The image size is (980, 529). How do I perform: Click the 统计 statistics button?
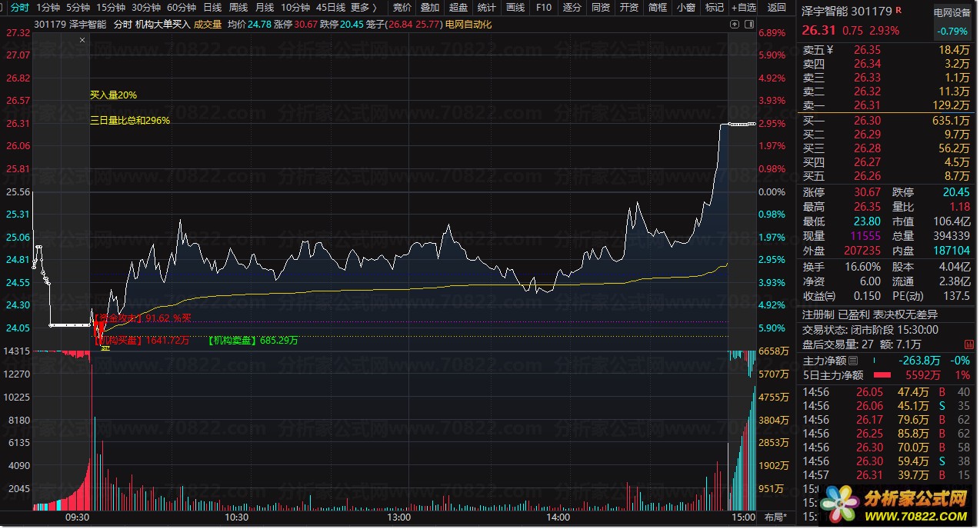(x=487, y=8)
